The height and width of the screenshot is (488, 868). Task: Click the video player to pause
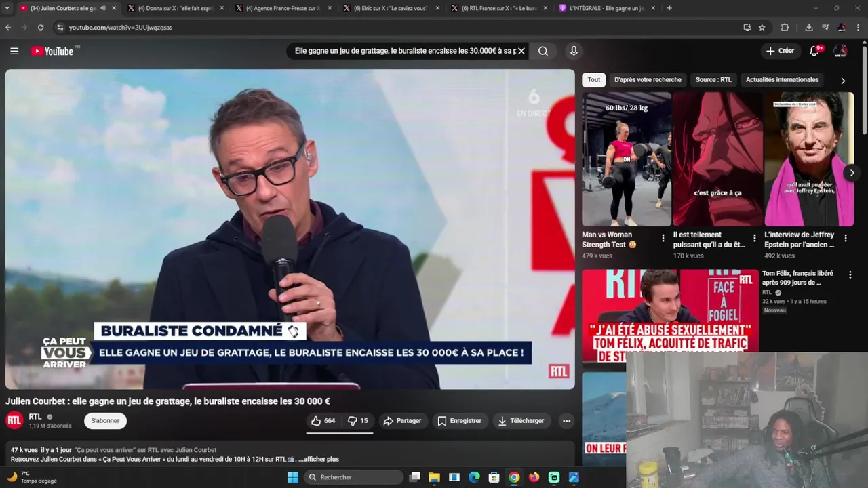tap(290, 229)
